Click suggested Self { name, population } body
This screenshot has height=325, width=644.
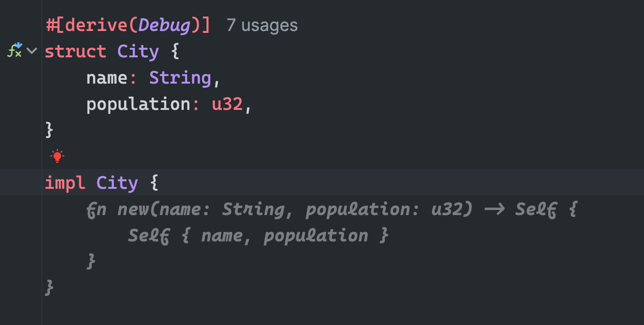(259, 235)
